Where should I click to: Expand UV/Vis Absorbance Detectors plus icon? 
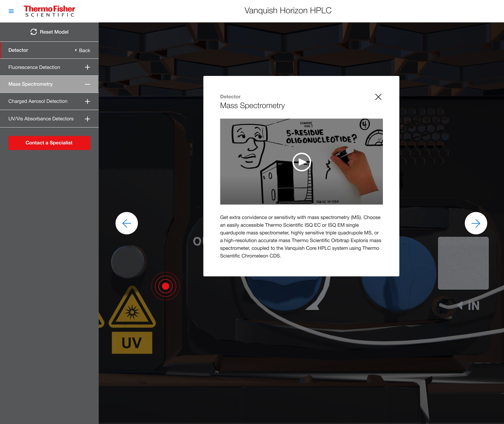(87, 119)
